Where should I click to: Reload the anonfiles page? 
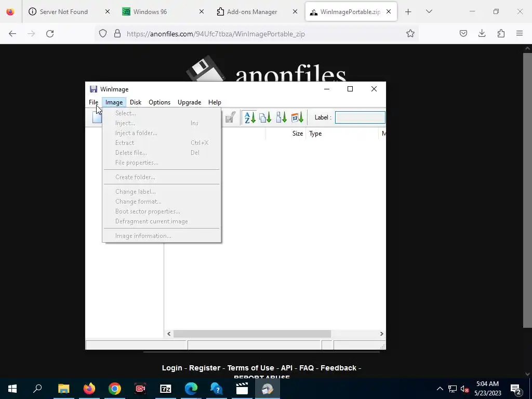[x=50, y=34]
